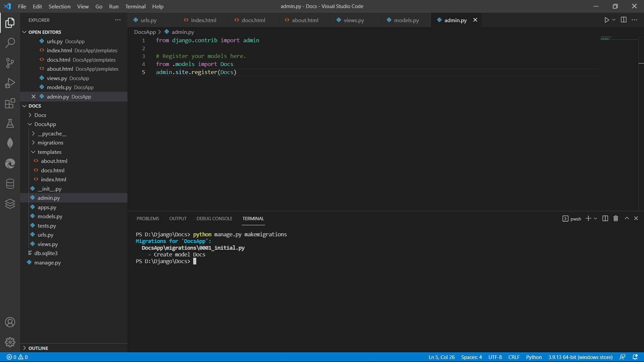Maximize the terminal panel size
The width and height of the screenshot is (644, 362).
(627, 219)
